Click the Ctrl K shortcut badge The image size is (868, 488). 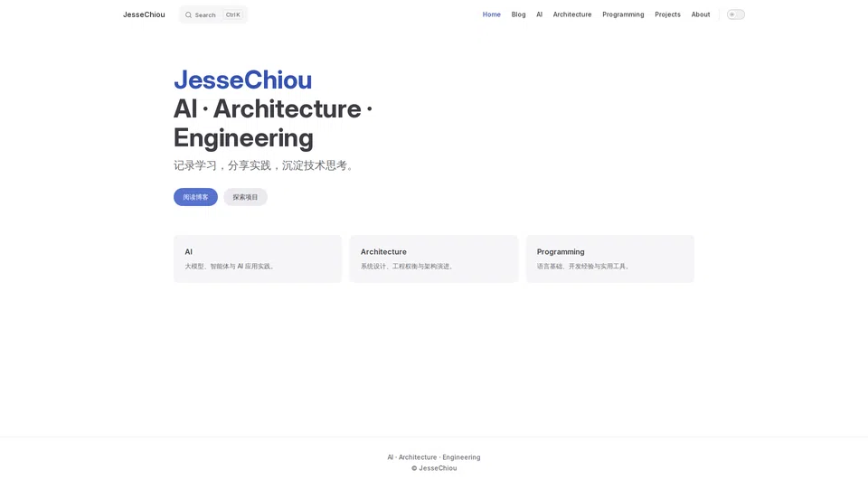pyautogui.click(x=233, y=15)
